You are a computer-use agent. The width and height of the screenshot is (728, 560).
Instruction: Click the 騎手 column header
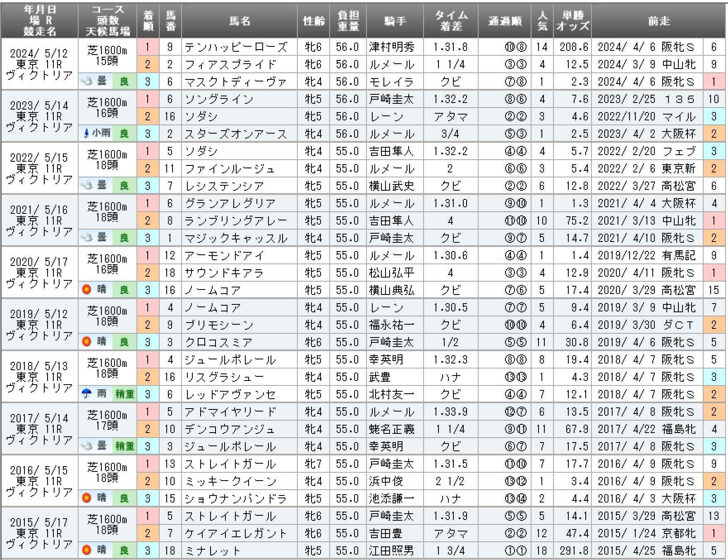click(x=395, y=21)
